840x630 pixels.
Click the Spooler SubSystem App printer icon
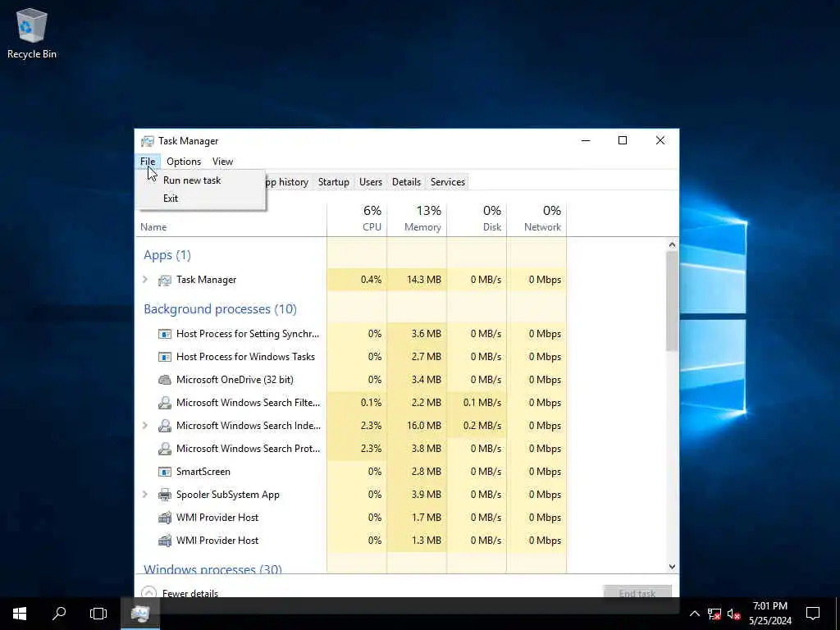click(x=164, y=495)
